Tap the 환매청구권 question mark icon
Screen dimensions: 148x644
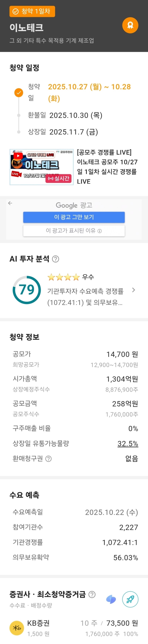click(x=49, y=459)
